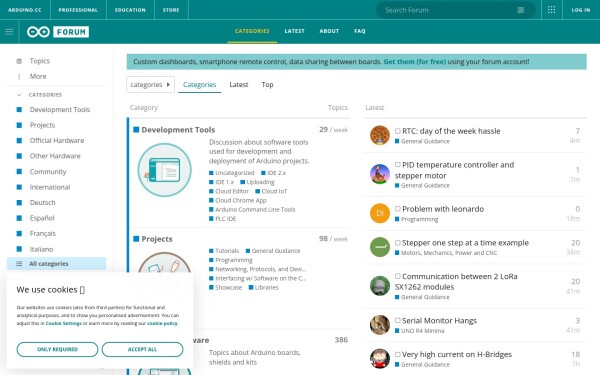Image resolution: width=600 pixels, height=375 pixels.
Task: Click the Get them (for free) link
Action: pyautogui.click(x=414, y=62)
